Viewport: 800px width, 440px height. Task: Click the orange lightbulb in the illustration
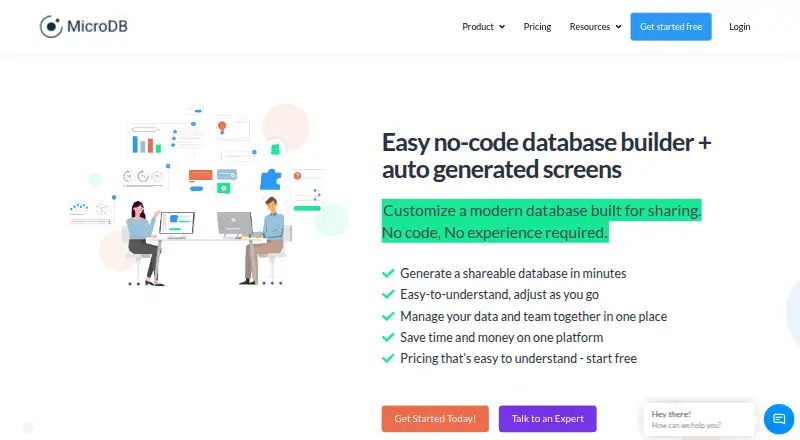tap(222, 128)
